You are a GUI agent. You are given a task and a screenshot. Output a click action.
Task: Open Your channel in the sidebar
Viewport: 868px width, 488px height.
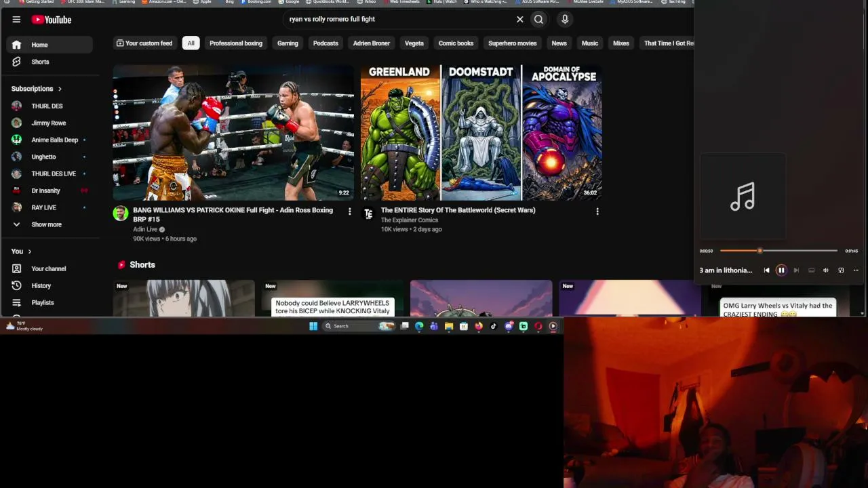click(50, 268)
